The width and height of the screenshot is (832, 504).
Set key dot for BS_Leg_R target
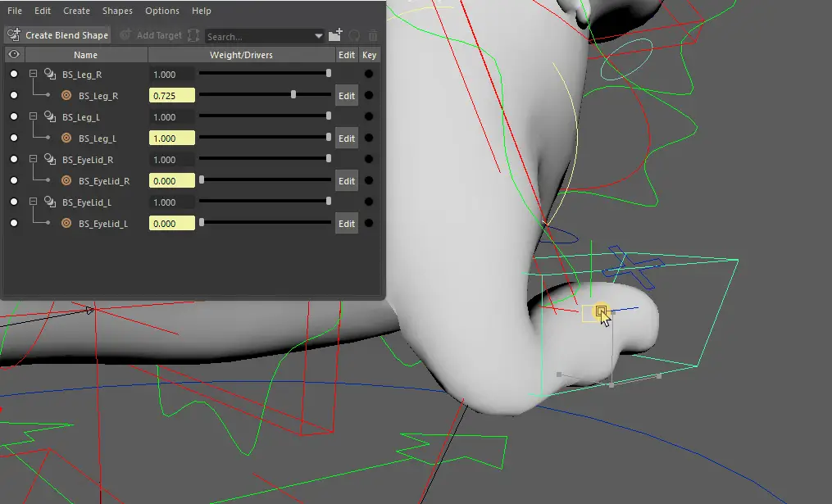[369, 96]
